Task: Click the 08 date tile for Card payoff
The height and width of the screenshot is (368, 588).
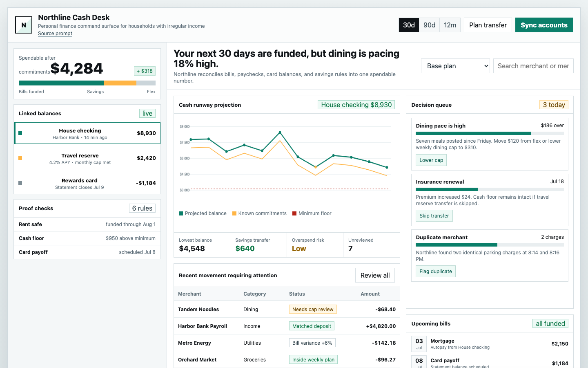Action: pos(419,362)
